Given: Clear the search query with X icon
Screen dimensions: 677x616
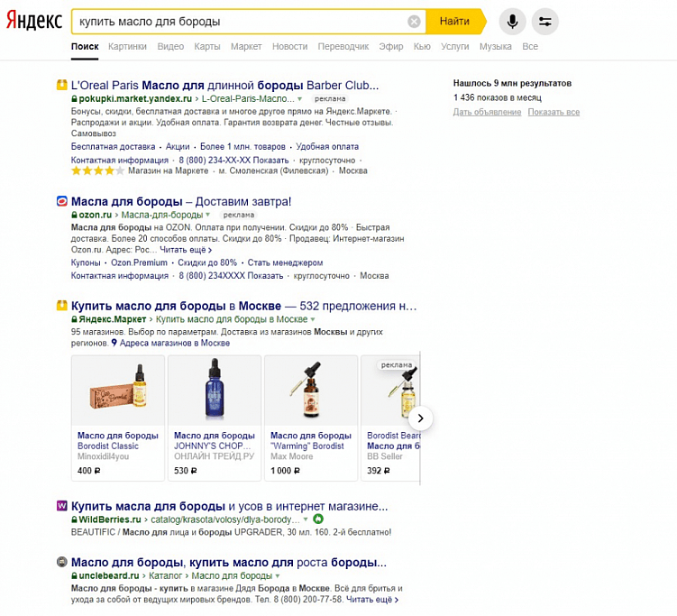Looking at the screenshot, I should 414,21.
